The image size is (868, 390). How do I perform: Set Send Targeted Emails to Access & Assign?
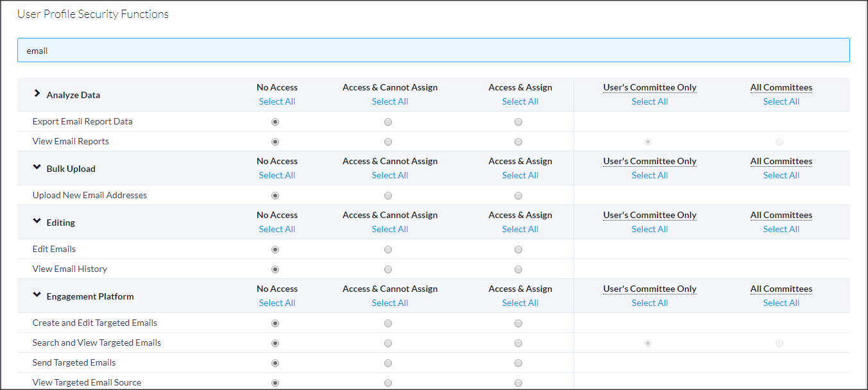coord(518,362)
